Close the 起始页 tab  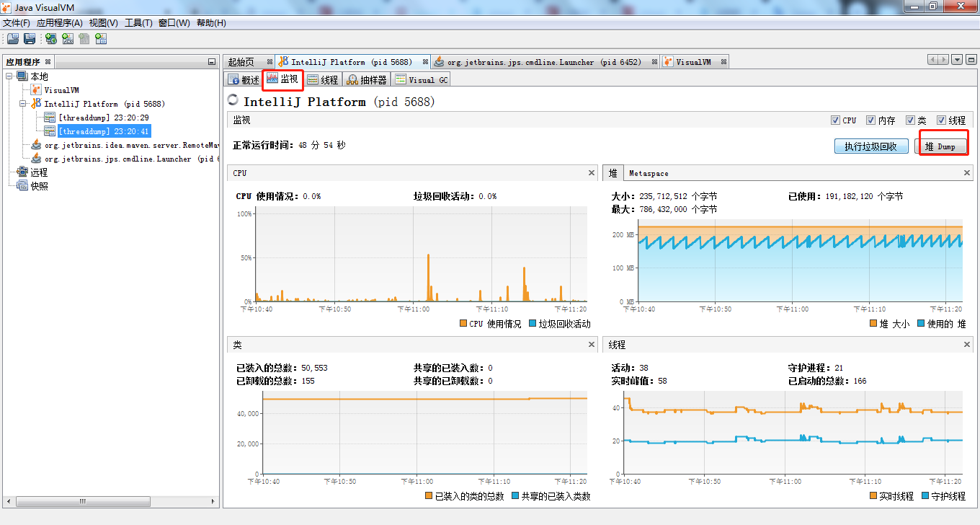coord(269,62)
